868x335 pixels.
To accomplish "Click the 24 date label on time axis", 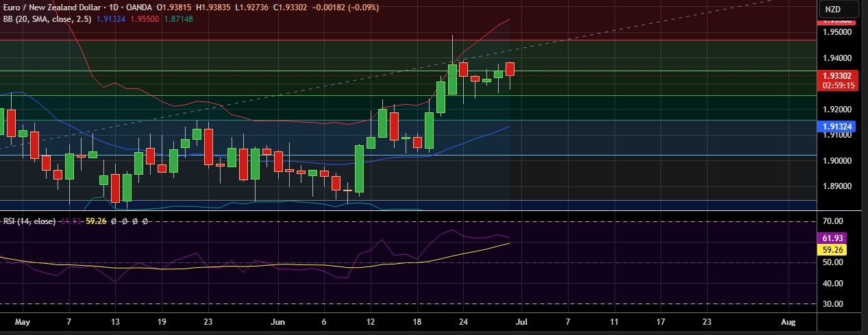I will coord(464,321).
